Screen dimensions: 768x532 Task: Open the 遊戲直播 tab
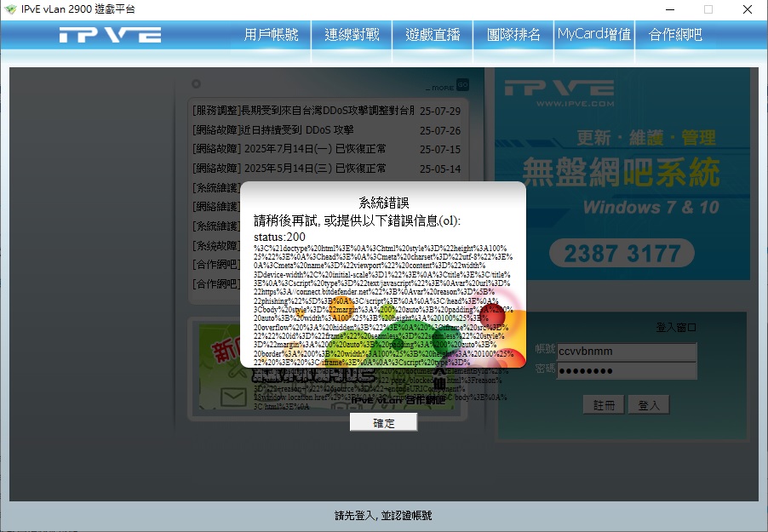click(x=433, y=35)
